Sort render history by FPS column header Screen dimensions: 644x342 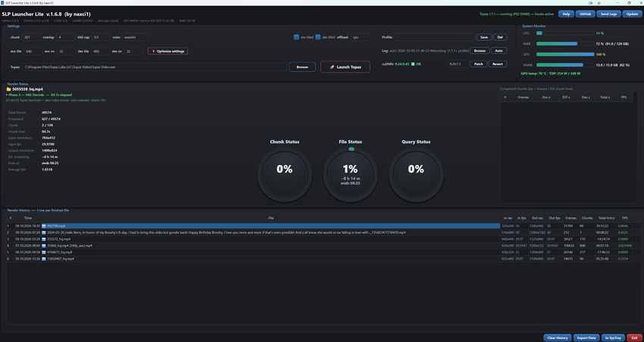click(x=625, y=218)
